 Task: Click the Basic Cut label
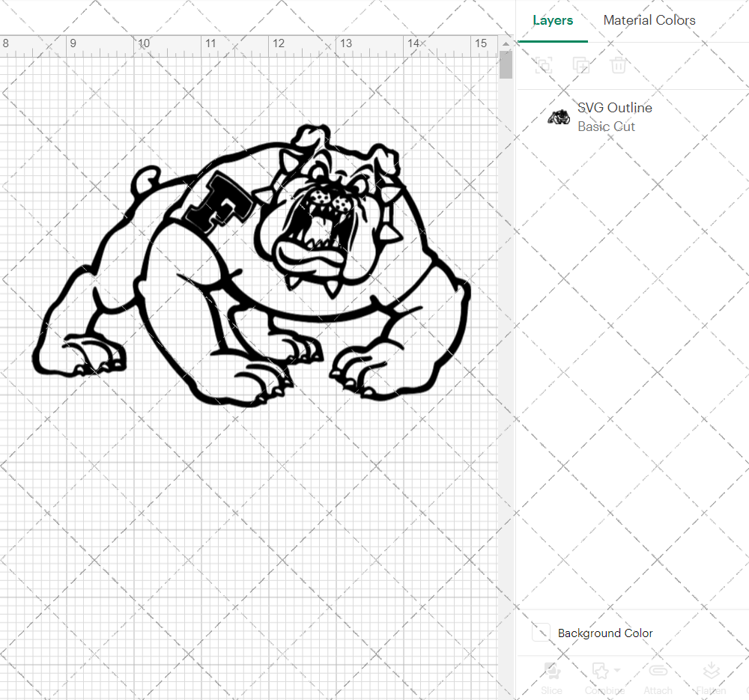tap(606, 127)
